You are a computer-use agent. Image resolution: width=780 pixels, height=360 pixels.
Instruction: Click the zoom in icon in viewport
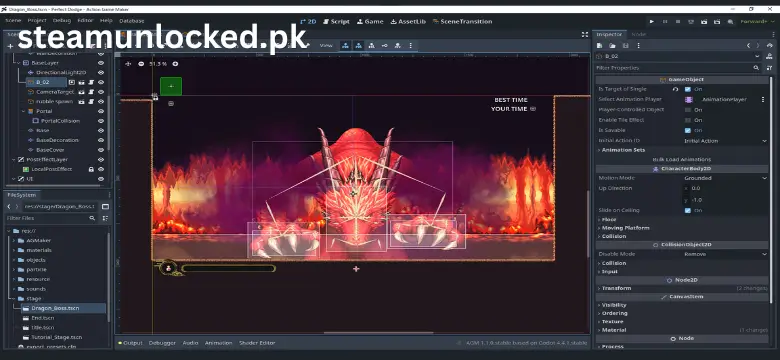click(175, 64)
